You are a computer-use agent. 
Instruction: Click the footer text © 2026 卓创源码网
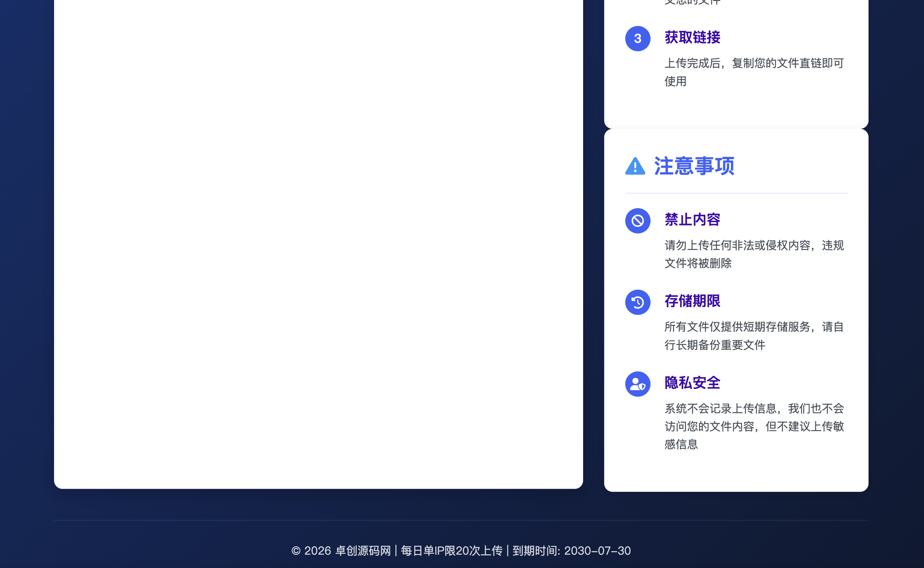click(341, 551)
